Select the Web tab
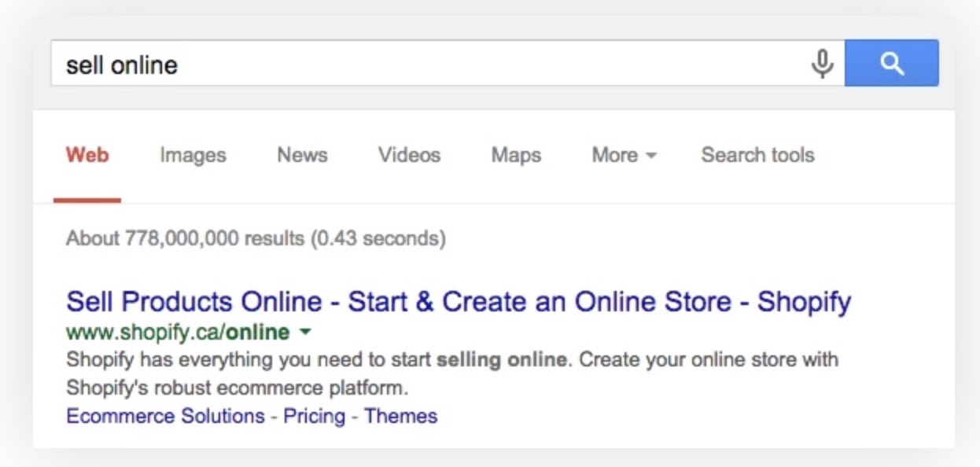This screenshot has width=980, height=467. [87, 156]
